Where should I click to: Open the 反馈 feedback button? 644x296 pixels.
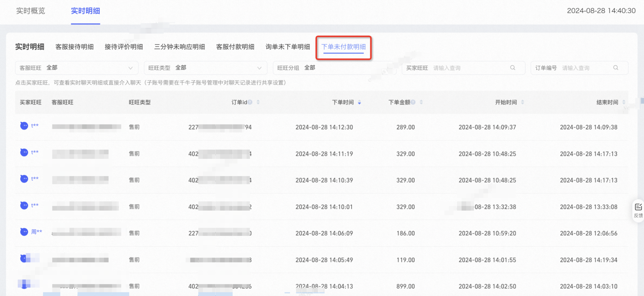(638, 211)
